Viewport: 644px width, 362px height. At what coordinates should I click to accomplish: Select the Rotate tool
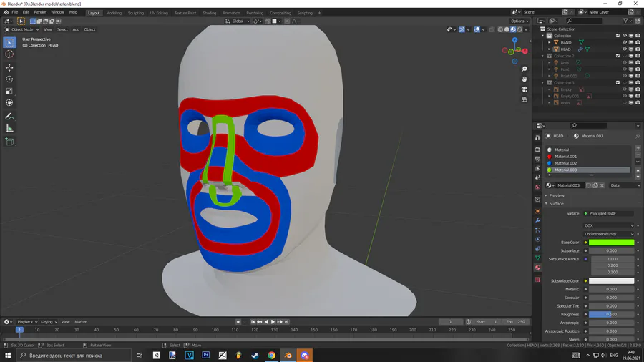pos(9,79)
